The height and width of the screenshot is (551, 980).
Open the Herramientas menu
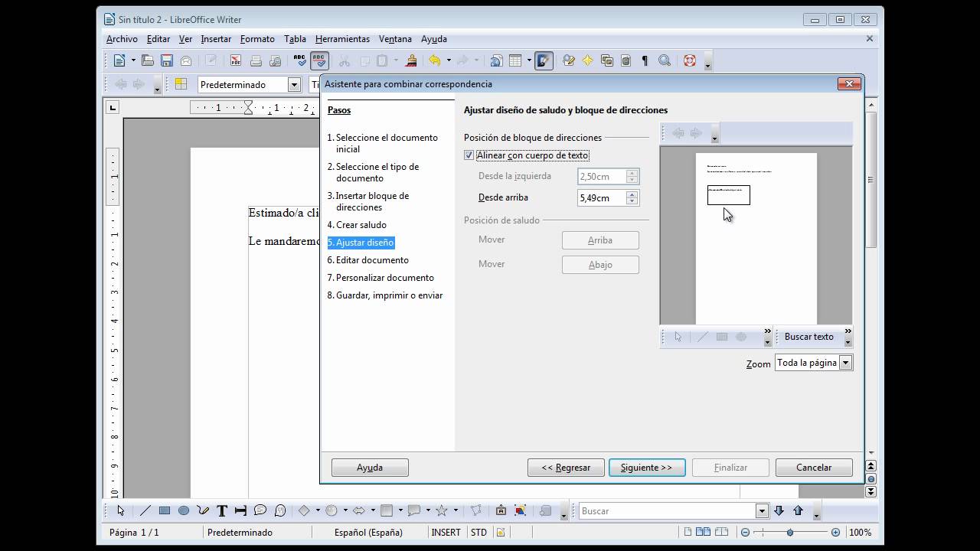(342, 39)
